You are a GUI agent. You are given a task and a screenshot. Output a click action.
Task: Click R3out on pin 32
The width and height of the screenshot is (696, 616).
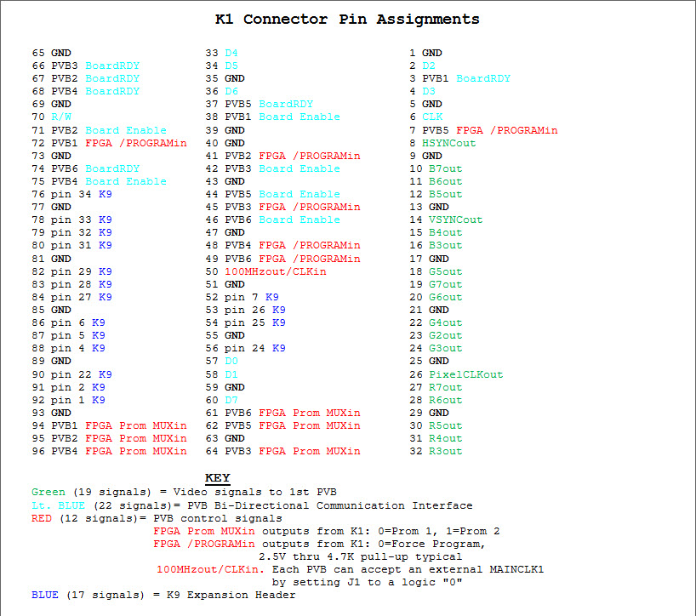445,451
